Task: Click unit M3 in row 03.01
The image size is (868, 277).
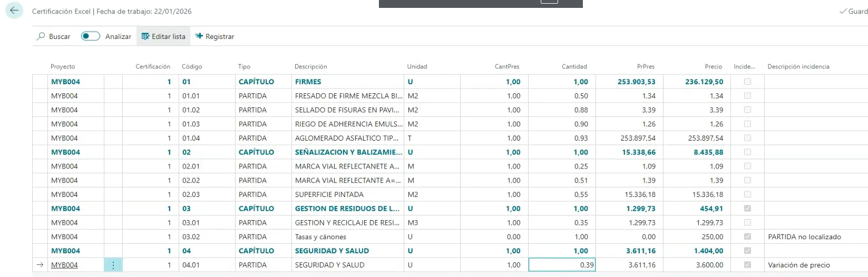Action: (x=413, y=223)
